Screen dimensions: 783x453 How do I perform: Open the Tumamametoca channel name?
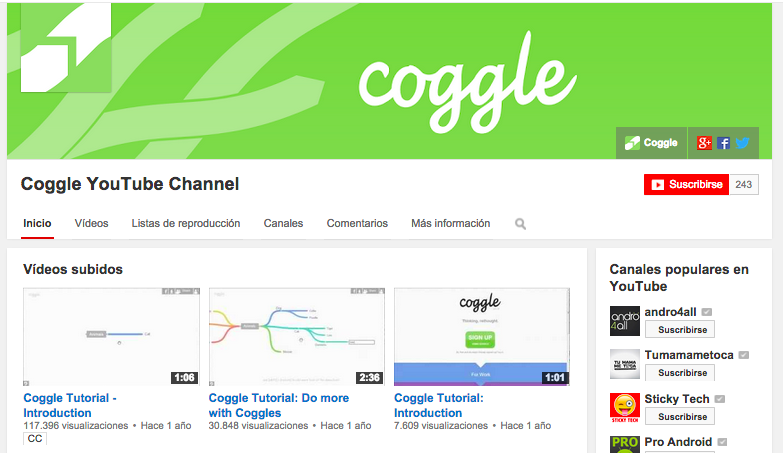(689, 355)
